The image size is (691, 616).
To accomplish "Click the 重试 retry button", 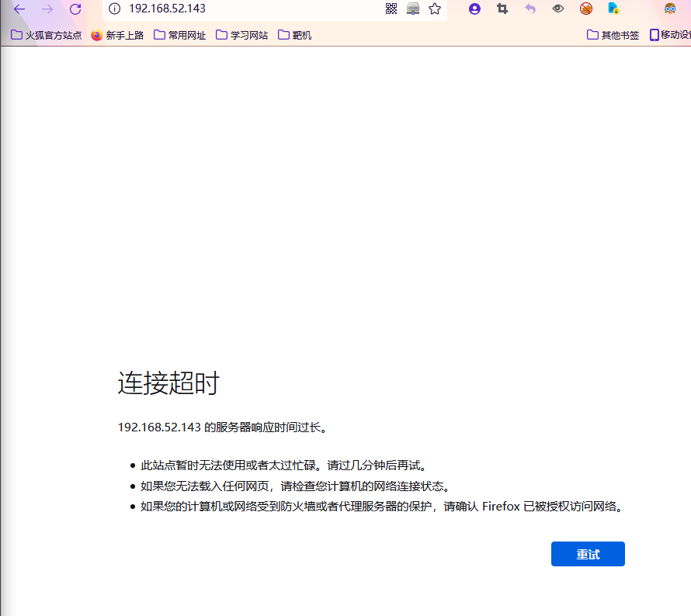I will (588, 554).
